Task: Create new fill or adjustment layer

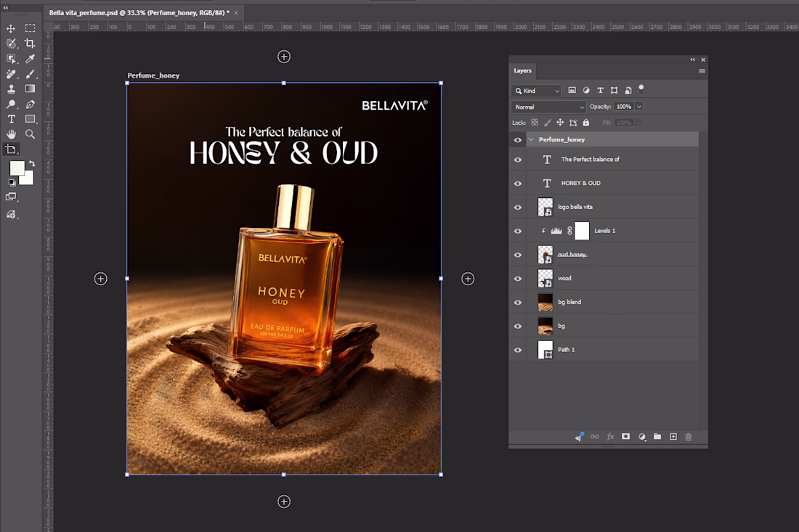Action: pyautogui.click(x=642, y=437)
